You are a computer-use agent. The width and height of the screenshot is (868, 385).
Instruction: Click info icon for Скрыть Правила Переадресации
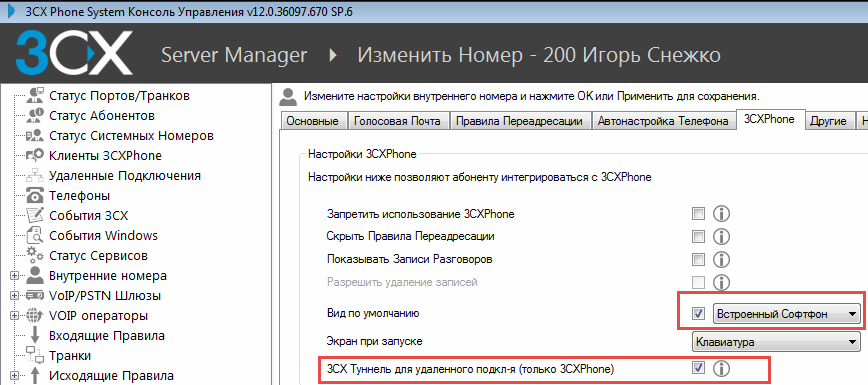coord(720,237)
